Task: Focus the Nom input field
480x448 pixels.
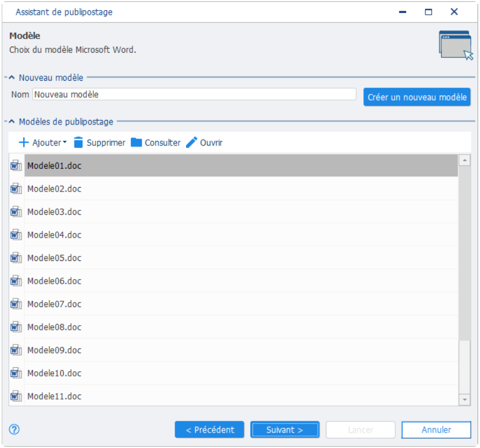Action: (195, 94)
